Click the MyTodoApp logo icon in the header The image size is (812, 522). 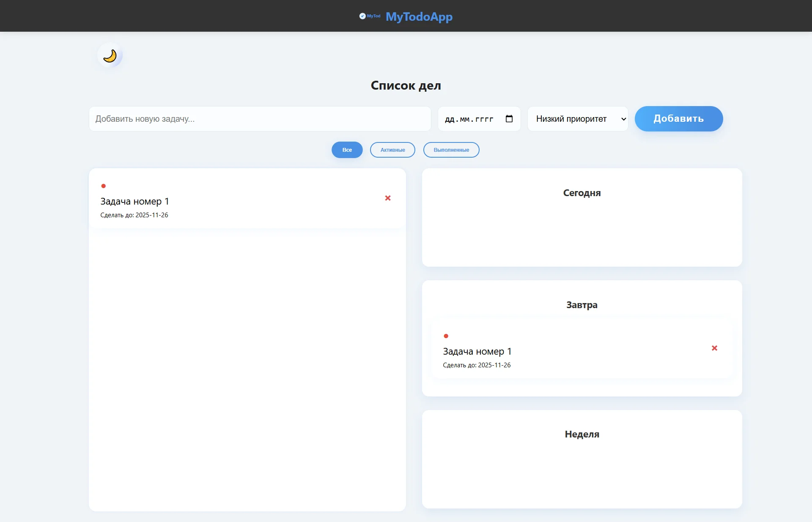pyautogui.click(x=363, y=16)
